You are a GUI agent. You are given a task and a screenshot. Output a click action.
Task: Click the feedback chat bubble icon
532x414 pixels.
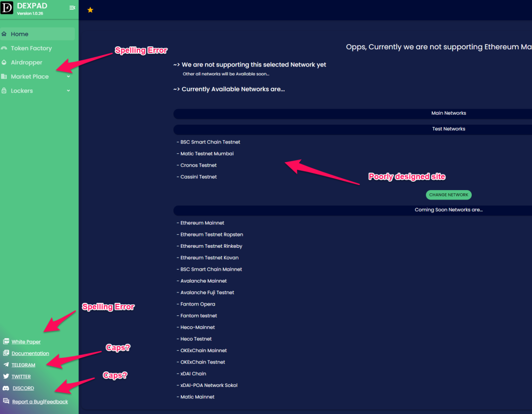(x=6, y=401)
